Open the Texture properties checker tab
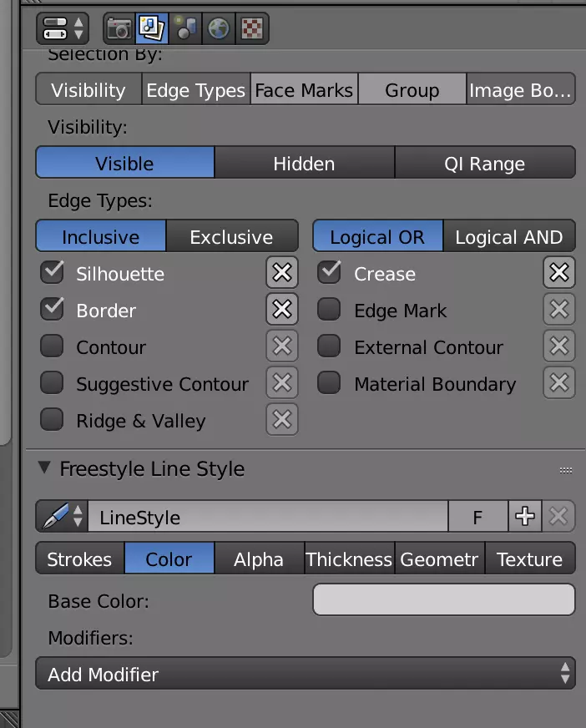Screen dimensions: 586x728 (251, 28)
